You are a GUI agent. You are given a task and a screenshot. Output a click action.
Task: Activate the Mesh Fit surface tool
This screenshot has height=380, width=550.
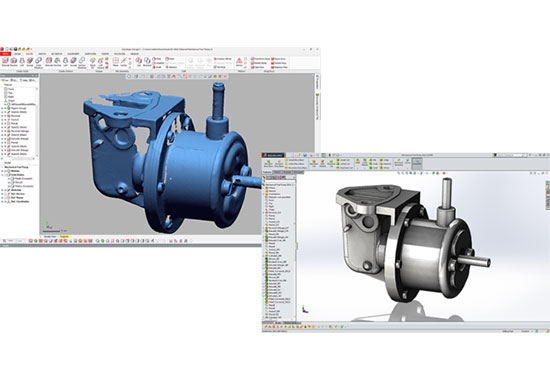pos(93,61)
